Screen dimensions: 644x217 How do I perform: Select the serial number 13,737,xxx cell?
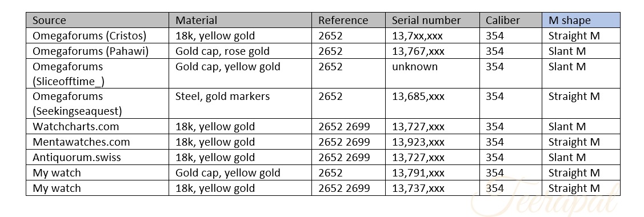coord(432,188)
